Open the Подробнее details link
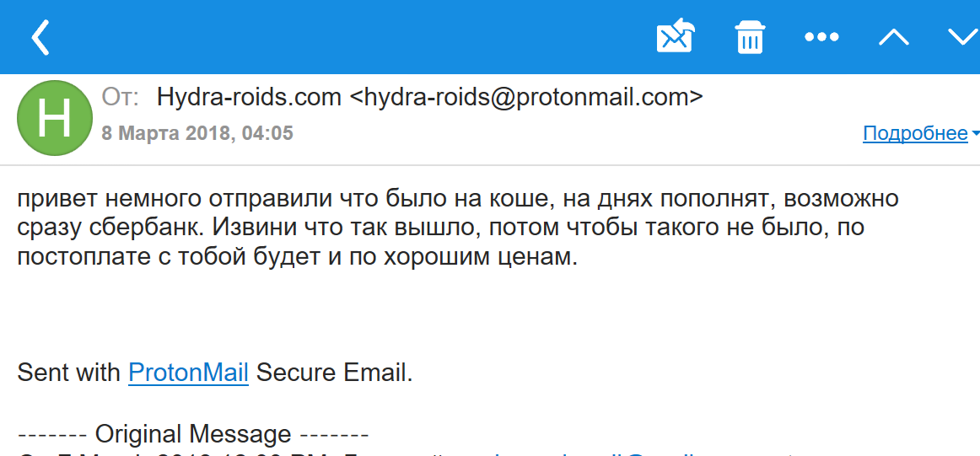Image resolution: width=980 pixels, height=456 pixels. pos(915,133)
